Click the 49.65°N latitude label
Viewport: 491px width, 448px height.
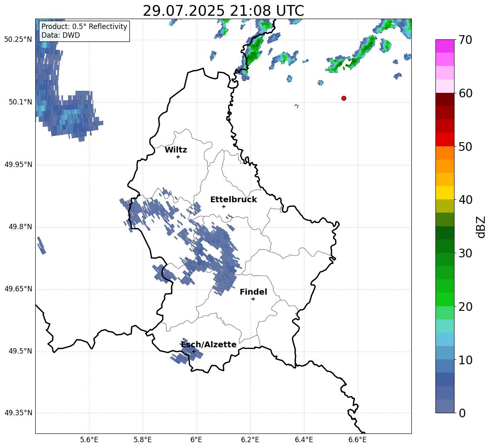pyautogui.click(x=18, y=289)
